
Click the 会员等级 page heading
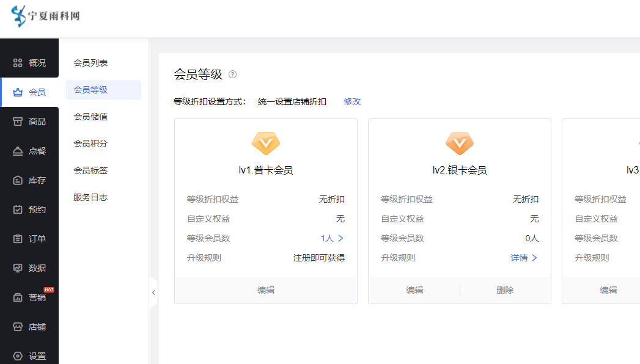click(x=198, y=74)
